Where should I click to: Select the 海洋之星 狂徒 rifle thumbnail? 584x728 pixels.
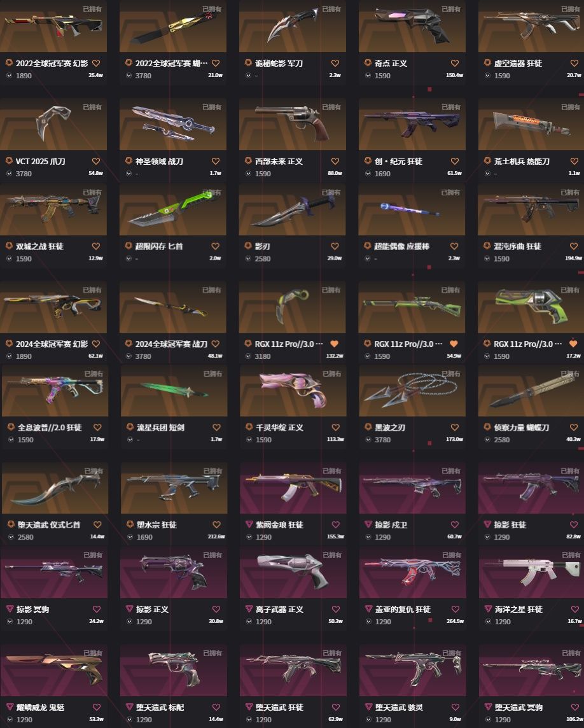(532, 573)
